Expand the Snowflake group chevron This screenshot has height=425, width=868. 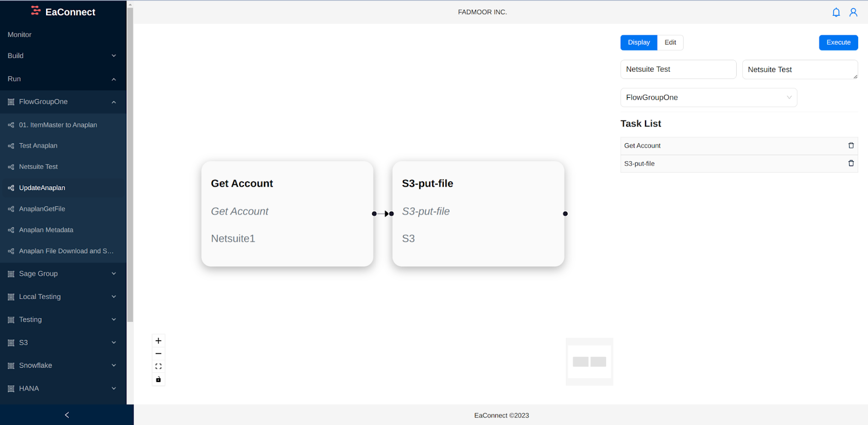114,365
